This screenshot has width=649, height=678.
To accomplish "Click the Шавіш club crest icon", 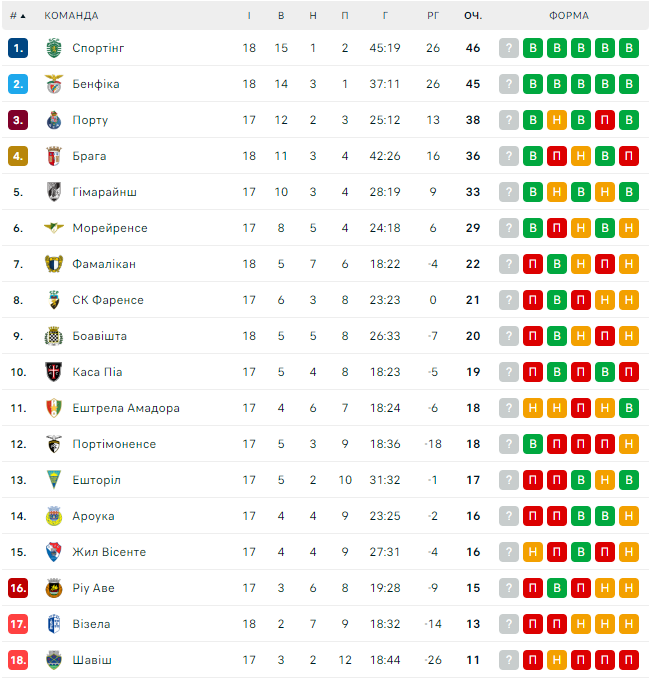I will click(54, 660).
